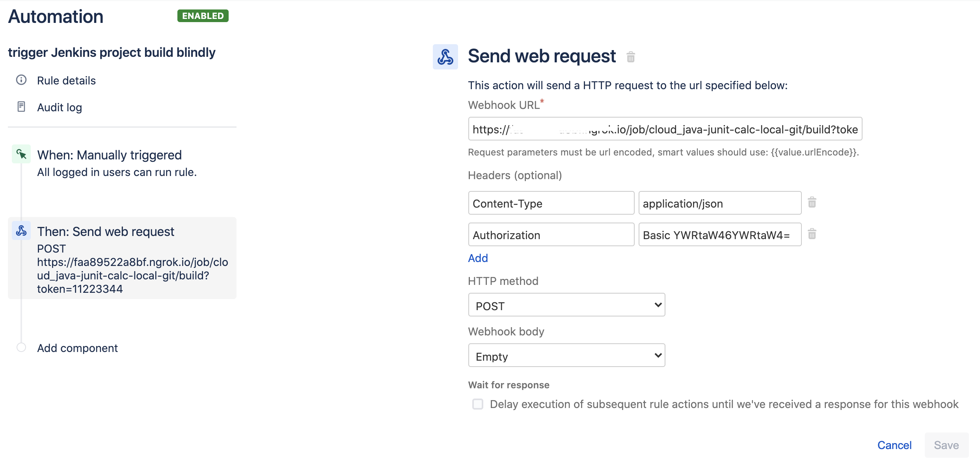Click the Rule details info icon

[x=21, y=80]
